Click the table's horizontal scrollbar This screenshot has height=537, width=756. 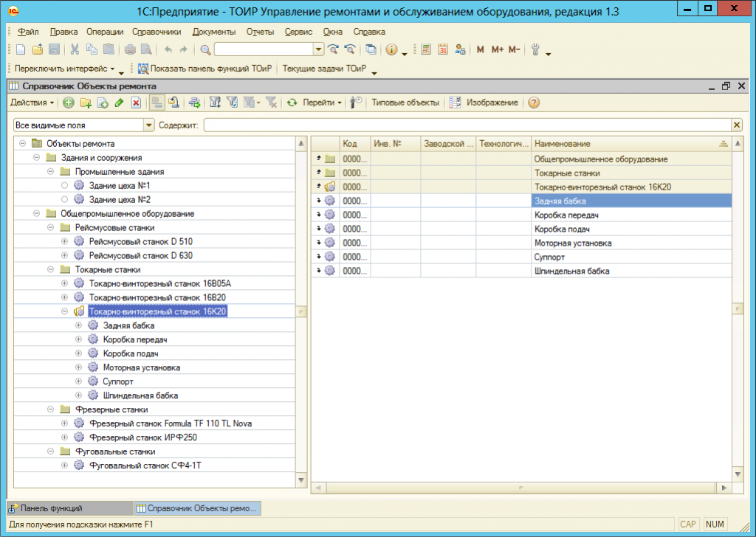[521, 488]
